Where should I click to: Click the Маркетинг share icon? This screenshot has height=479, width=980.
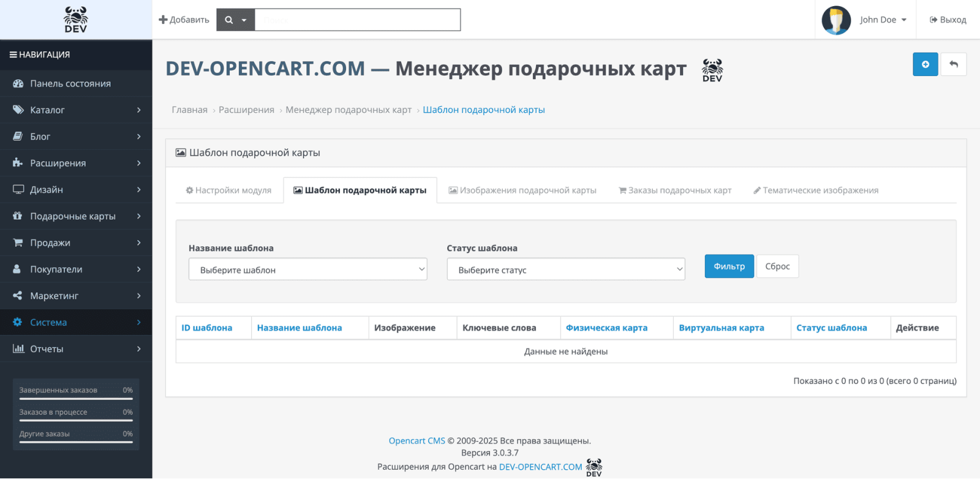(18, 295)
